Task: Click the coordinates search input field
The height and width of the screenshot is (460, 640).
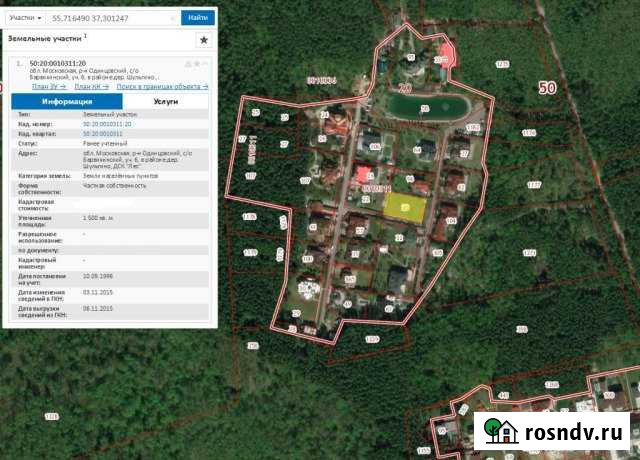Action: [x=115, y=18]
